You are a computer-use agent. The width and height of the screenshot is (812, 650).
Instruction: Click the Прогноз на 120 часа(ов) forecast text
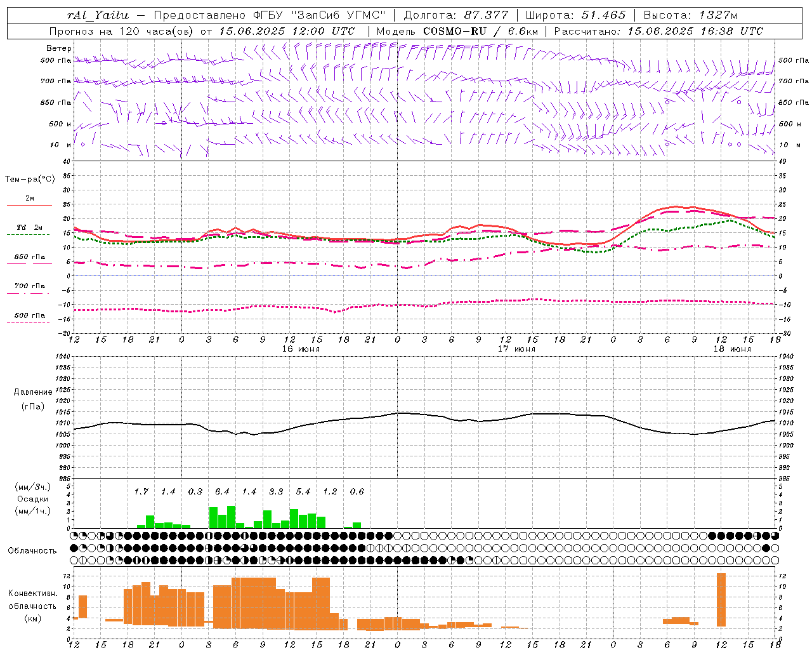(122, 31)
